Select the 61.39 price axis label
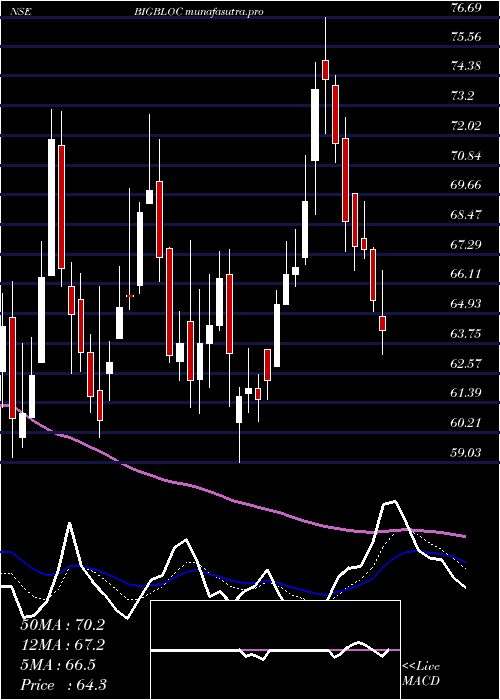The width and height of the screenshot is (500, 700). (x=467, y=393)
